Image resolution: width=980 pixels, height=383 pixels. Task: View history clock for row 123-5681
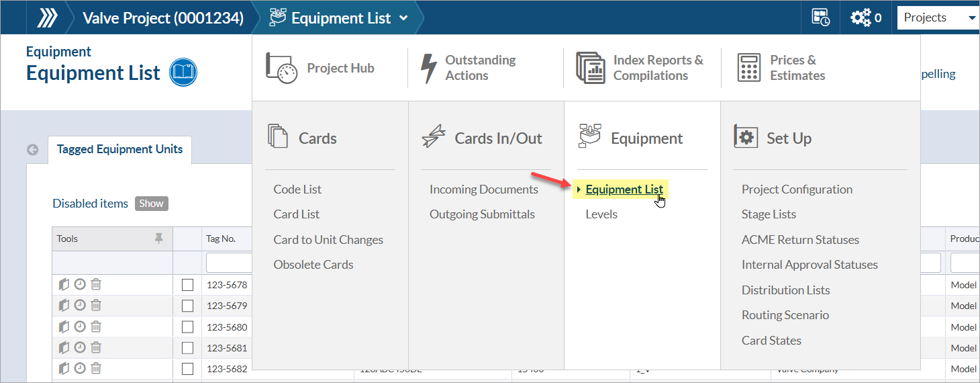click(80, 347)
